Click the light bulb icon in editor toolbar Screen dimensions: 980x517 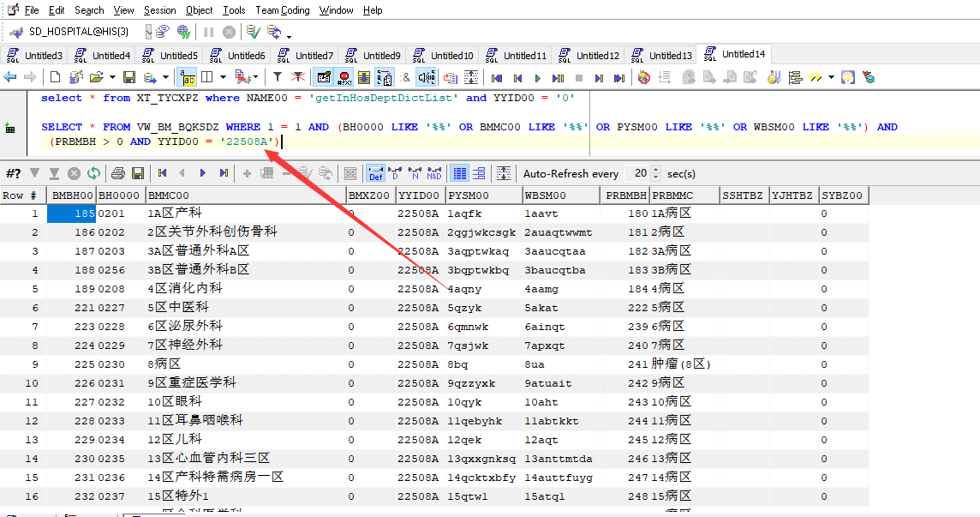(x=847, y=77)
